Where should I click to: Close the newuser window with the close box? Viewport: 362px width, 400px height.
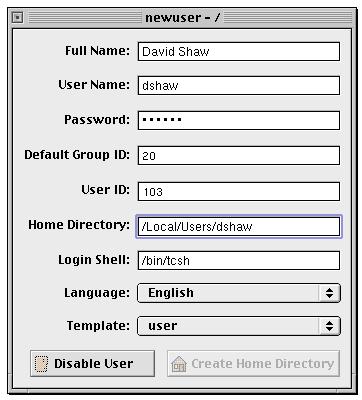[x=18, y=17]
